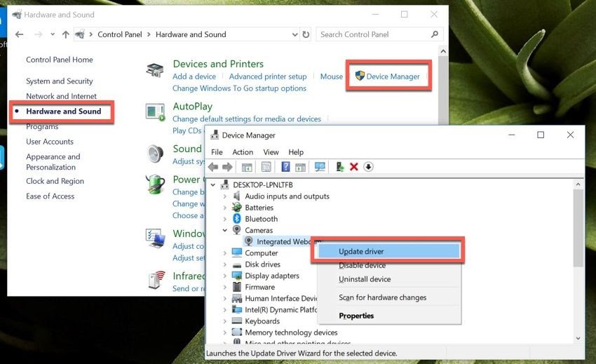Open the Device Manager link in Control Panel
Screen dimensions: 596x364
tap(393, 76)
